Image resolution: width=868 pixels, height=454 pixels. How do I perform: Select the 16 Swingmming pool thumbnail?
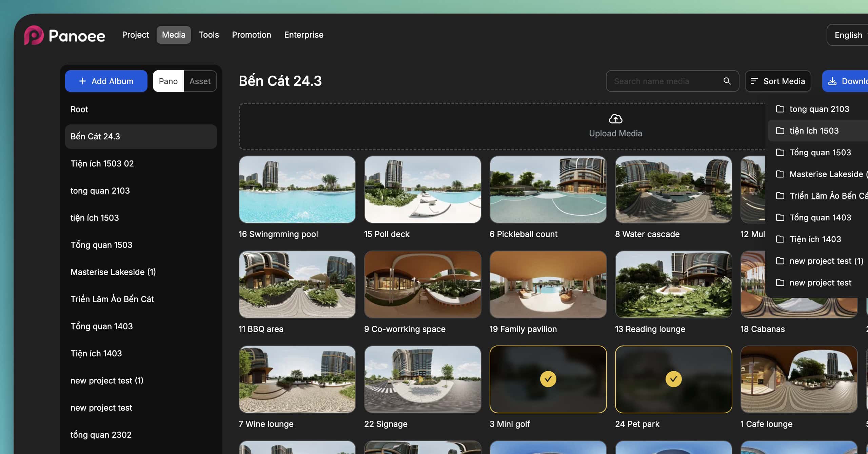[x=297, y=190]
